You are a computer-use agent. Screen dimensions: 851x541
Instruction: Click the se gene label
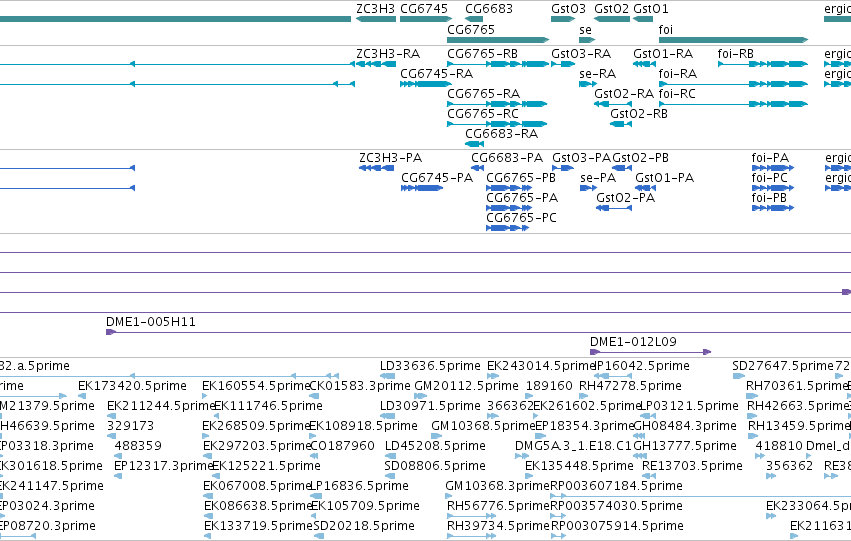point(585,29)
